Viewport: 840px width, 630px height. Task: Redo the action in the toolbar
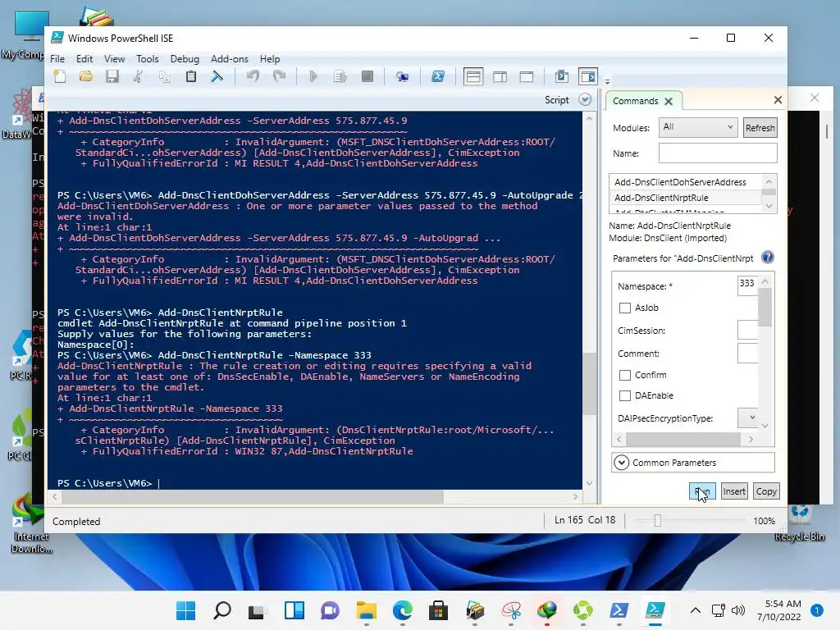pyautogui.click(x=279, y=76)
